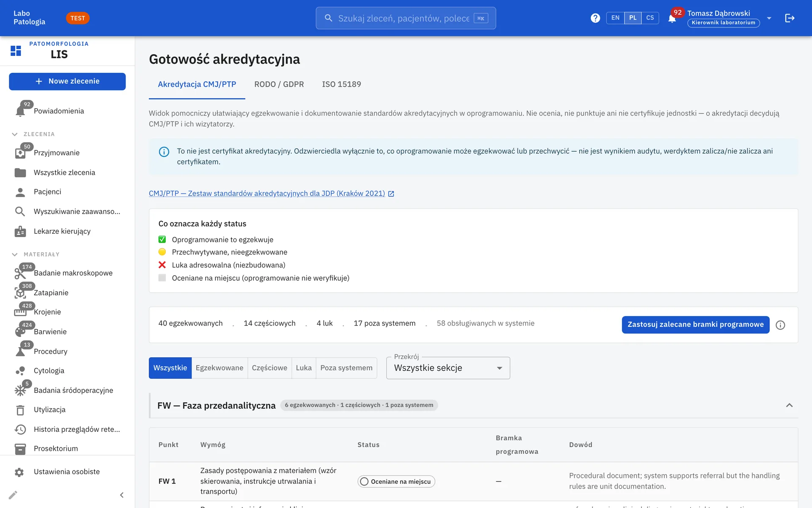This screenshot has width=812, height=508.
Task: Filter by Luka status
Action: coord(304,368)
